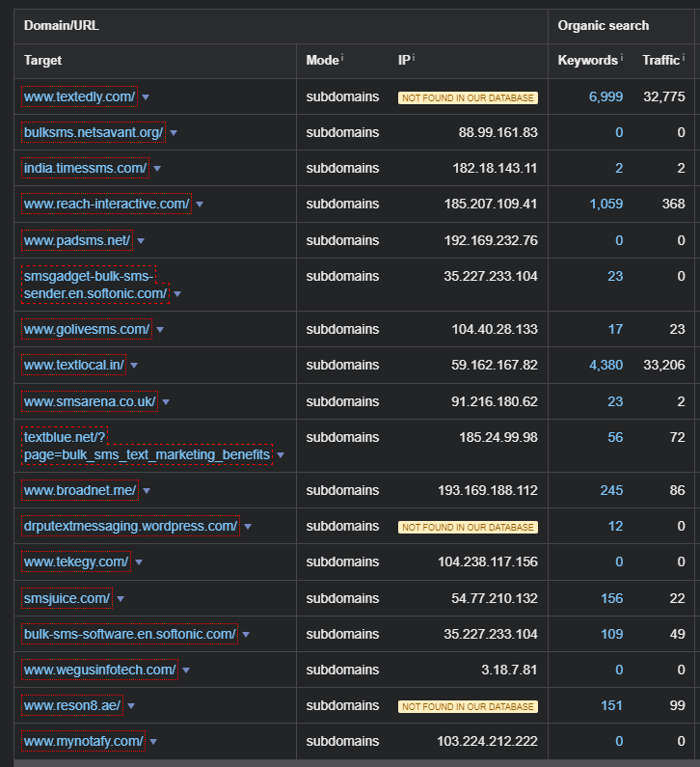700x767 pixels.
Task: Open the www.tekegy.com/ link
Action: pyautogui.click(x=76, y=562)
